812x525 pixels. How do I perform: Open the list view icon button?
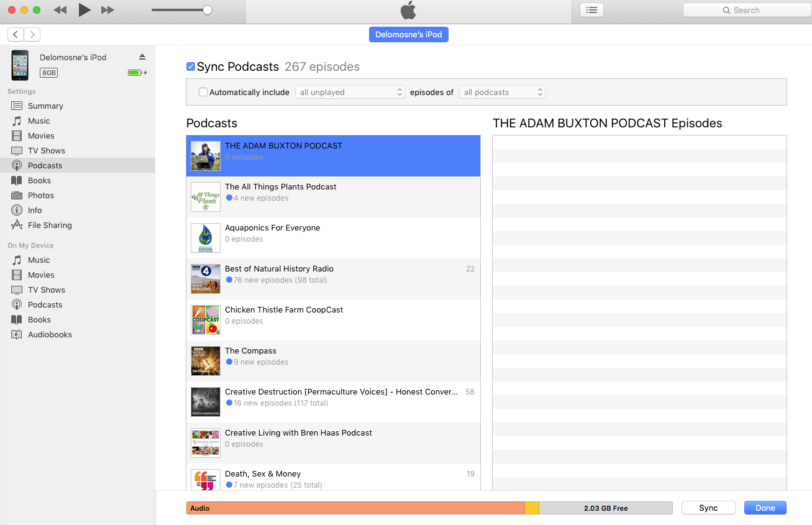pos(591,10)
